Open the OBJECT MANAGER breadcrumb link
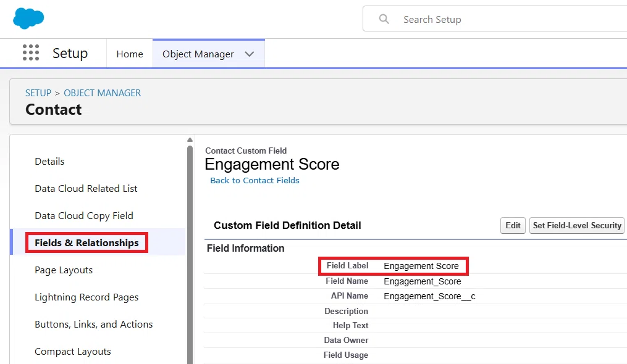 (103, 93)
